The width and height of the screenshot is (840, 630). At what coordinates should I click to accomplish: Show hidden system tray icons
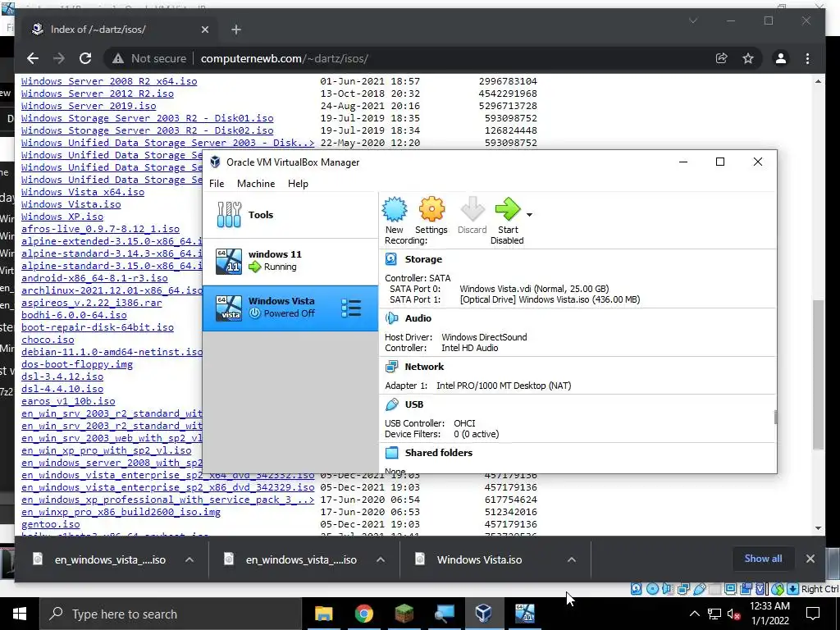click(694, 614)
